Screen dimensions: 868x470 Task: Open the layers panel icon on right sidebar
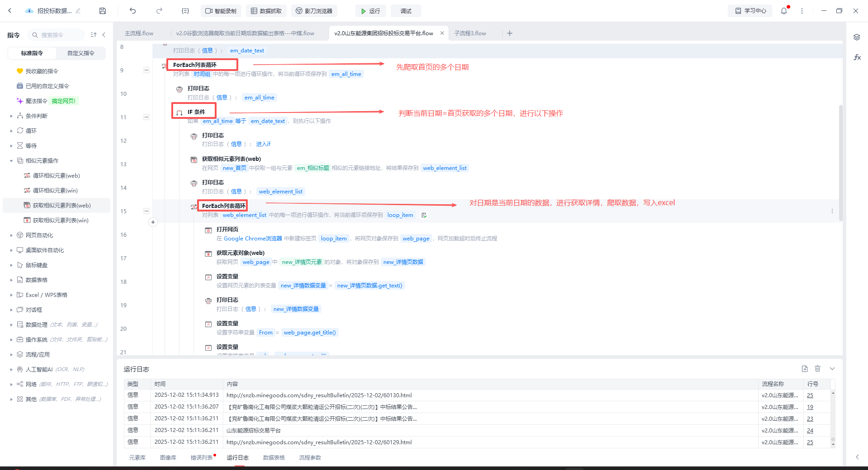point(857,37)
